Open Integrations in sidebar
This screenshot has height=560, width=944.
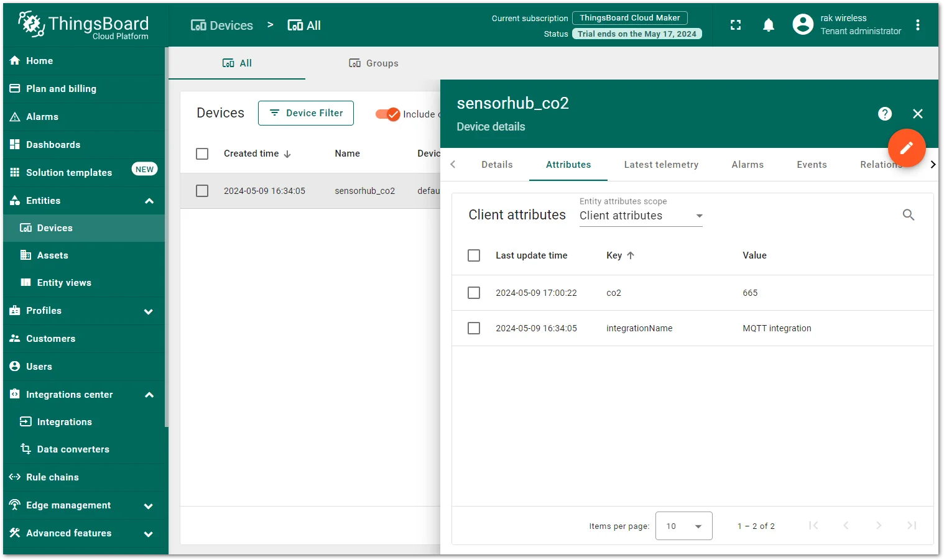click(84, 422)
